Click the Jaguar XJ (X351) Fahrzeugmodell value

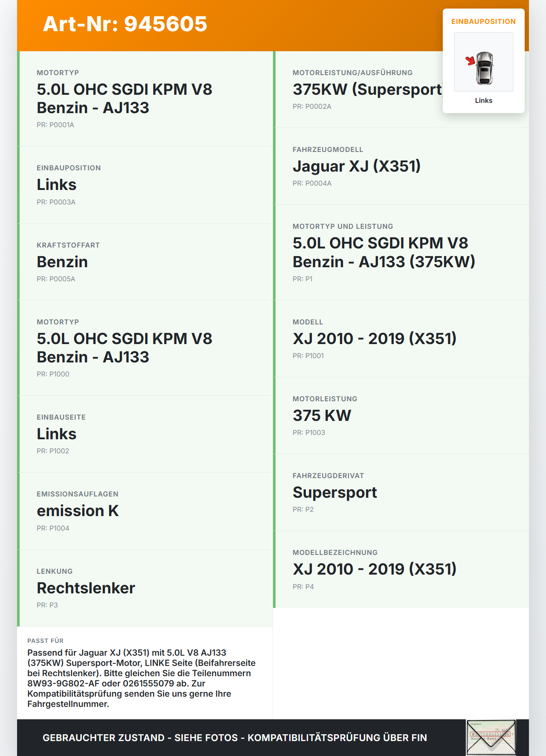[x=357, y=166]
